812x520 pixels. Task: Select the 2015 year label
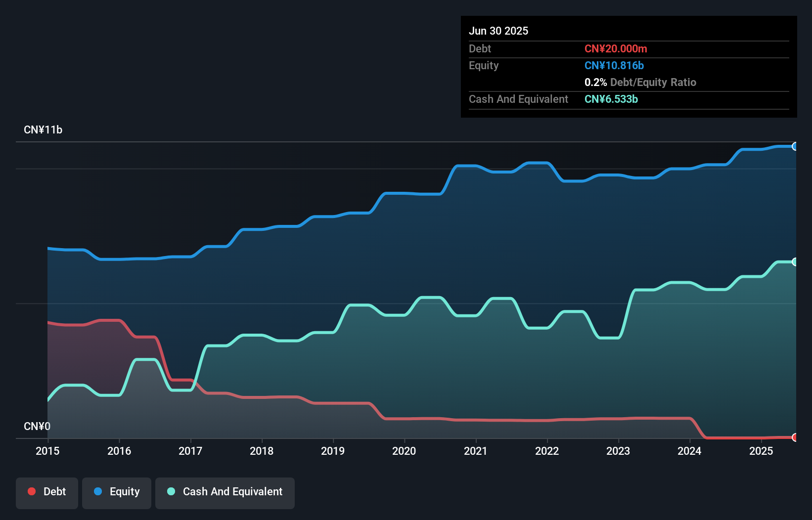(x=47, y=451)
